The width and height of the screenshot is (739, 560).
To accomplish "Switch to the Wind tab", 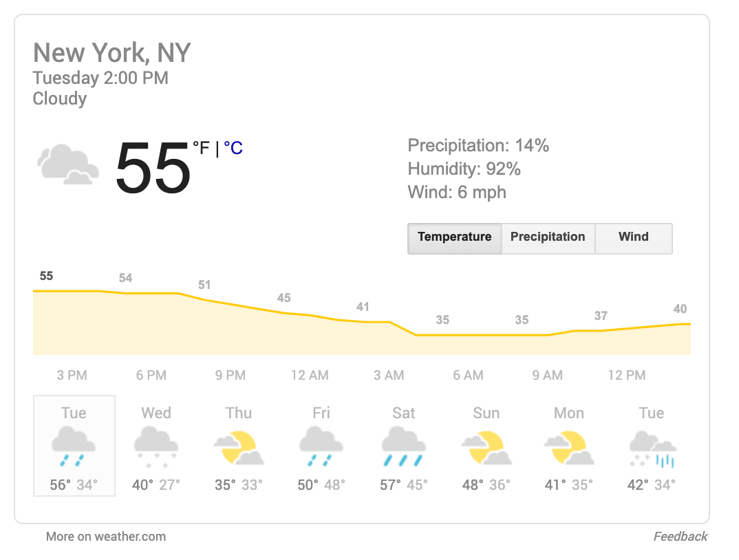I will [634, 239].
